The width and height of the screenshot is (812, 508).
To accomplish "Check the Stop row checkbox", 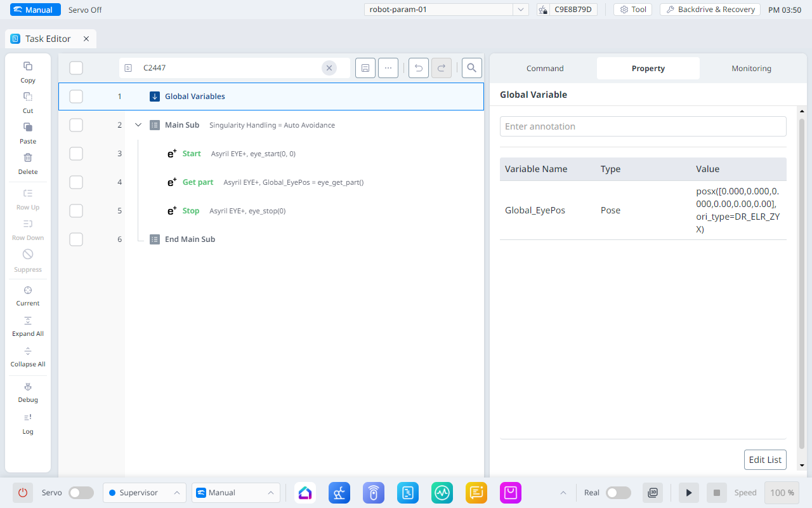I will coord(76,211).
